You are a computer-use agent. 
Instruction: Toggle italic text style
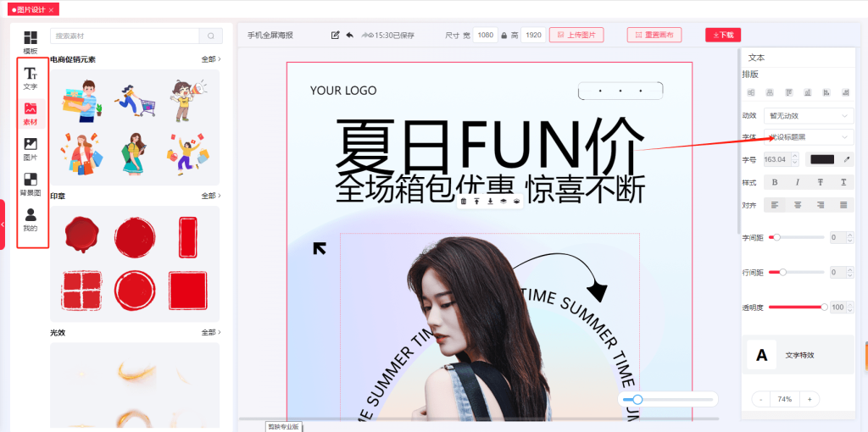click(x=797, y=182)
